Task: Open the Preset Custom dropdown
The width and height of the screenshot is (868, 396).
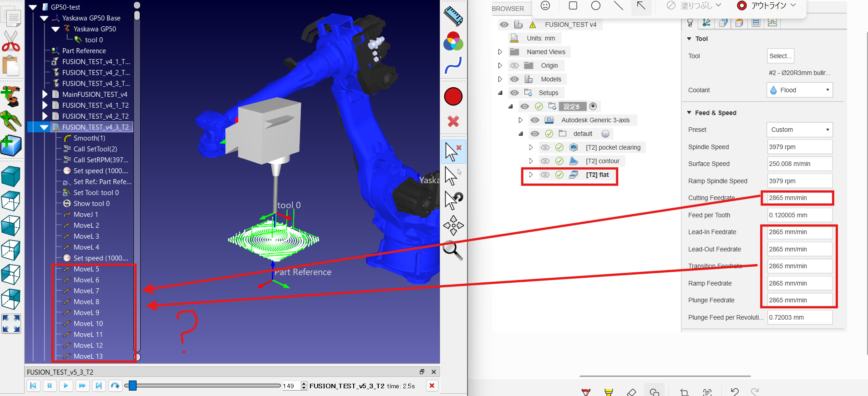Action: click(799, 130)
